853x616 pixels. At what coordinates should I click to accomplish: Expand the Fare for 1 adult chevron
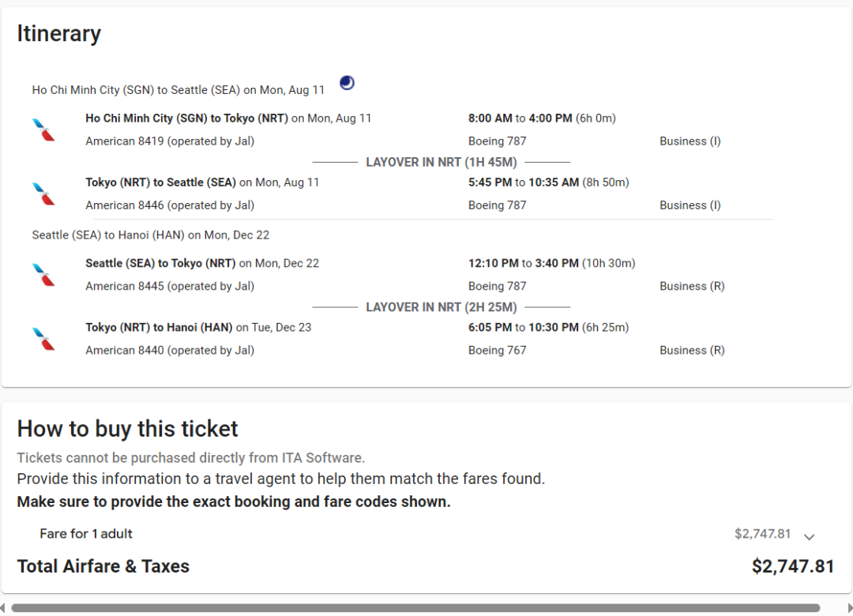click(809, 536)
